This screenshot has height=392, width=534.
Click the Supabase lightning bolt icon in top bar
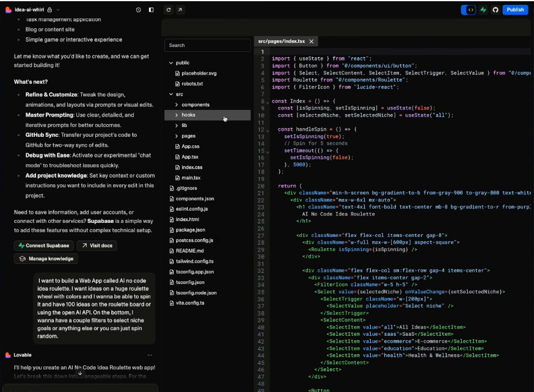coord(483,10)
